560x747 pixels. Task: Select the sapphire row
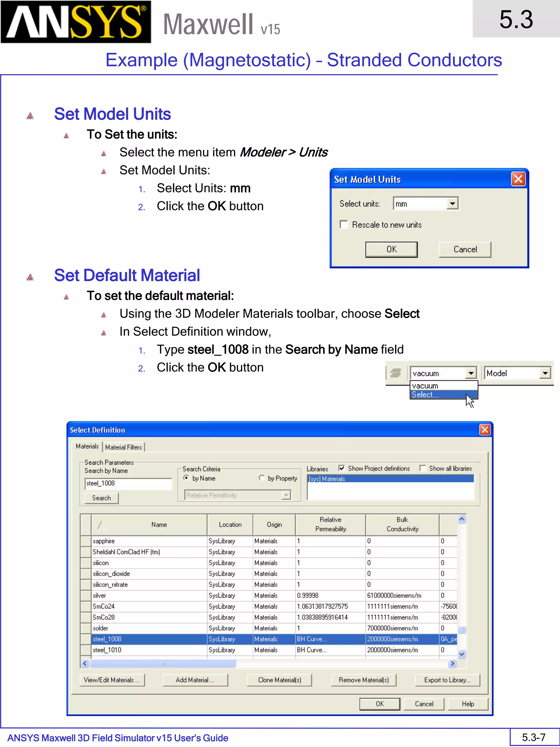point(269,541)
